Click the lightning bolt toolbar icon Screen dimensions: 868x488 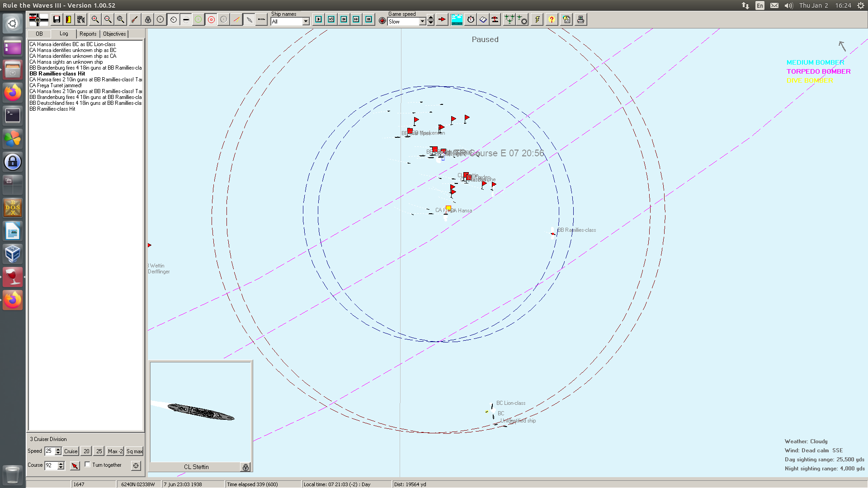[x=537, y=19]
